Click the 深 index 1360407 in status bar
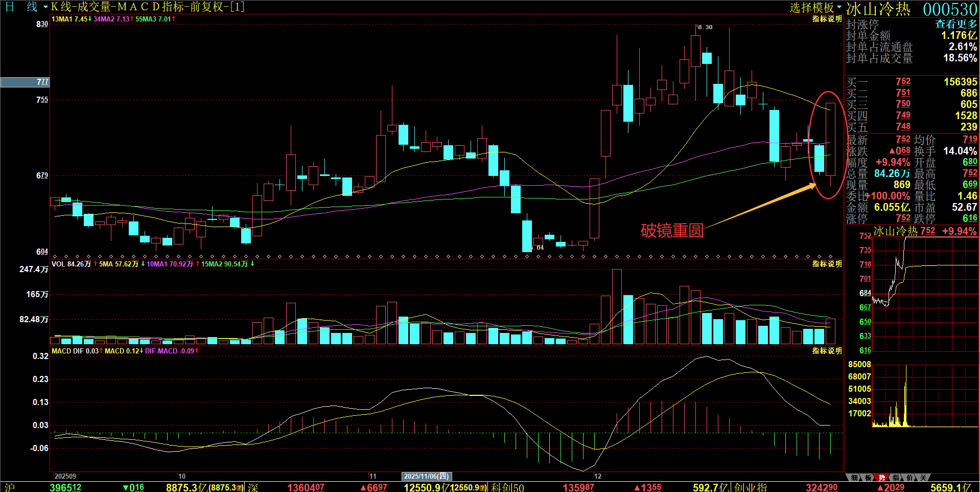This screenshot has width=980, height=492. 306,487
